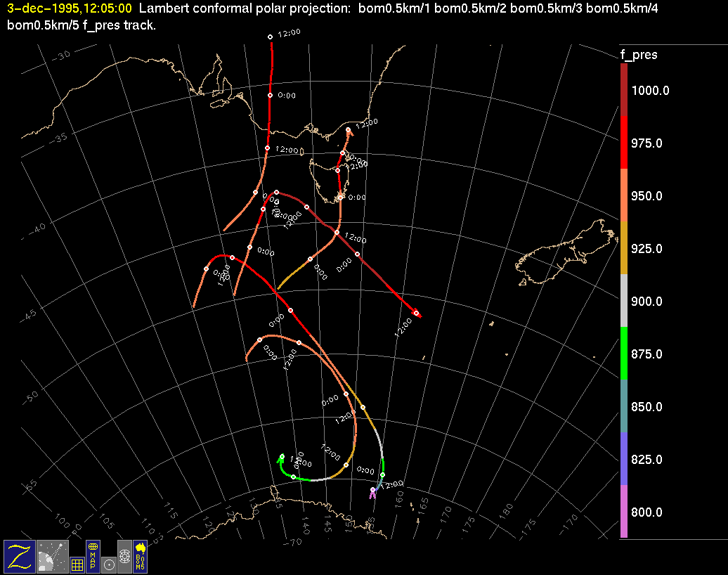This screenshot has width=728, height=575.
Task: Click the pink 800.0 color band
Action: (624, 511)
